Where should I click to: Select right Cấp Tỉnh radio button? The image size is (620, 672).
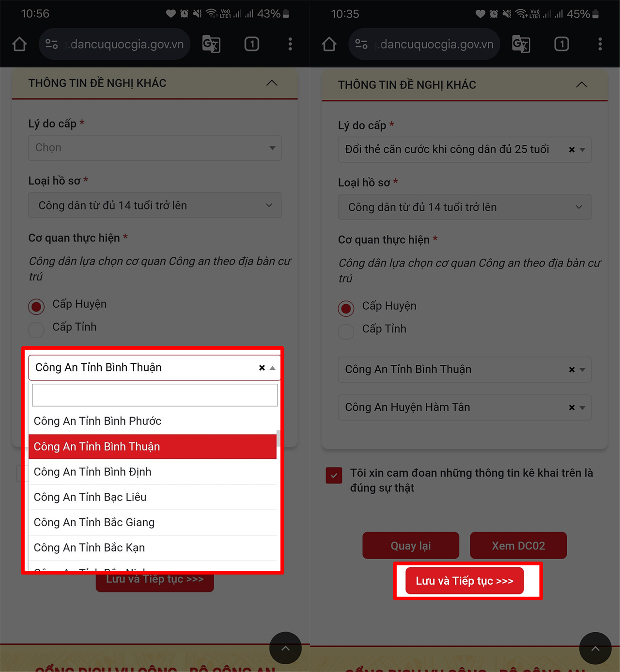pos(346,331)
